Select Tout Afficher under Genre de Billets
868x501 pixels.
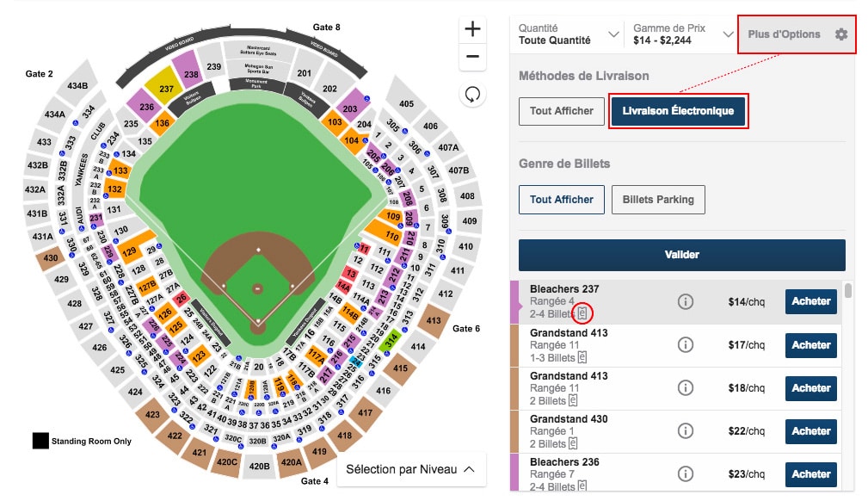[x=562, y=200]
